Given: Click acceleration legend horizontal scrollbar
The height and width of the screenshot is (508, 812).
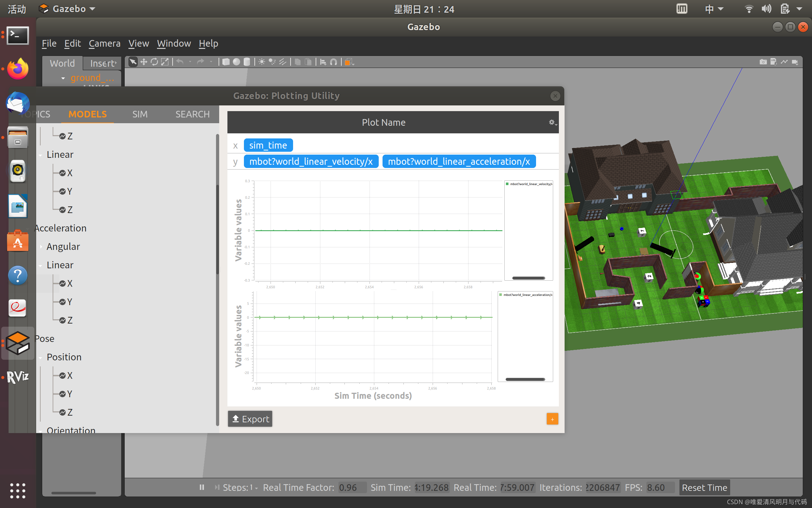Looking at the screenshot, I should 525,379.
